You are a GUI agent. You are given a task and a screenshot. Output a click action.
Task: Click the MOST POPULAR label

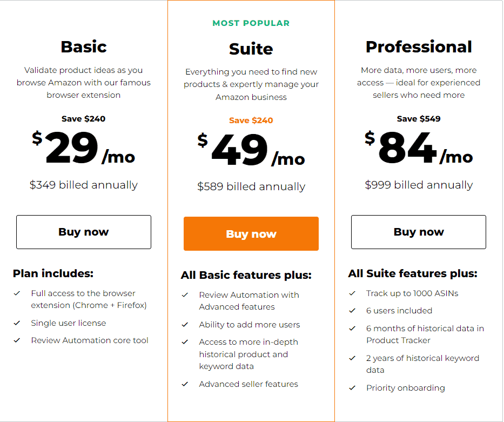point(251,23)
